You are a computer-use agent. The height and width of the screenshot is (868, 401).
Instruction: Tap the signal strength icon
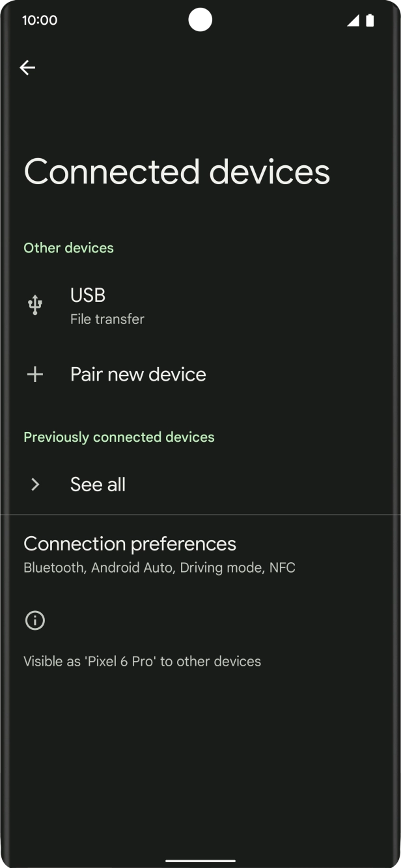tap(355, 20)
